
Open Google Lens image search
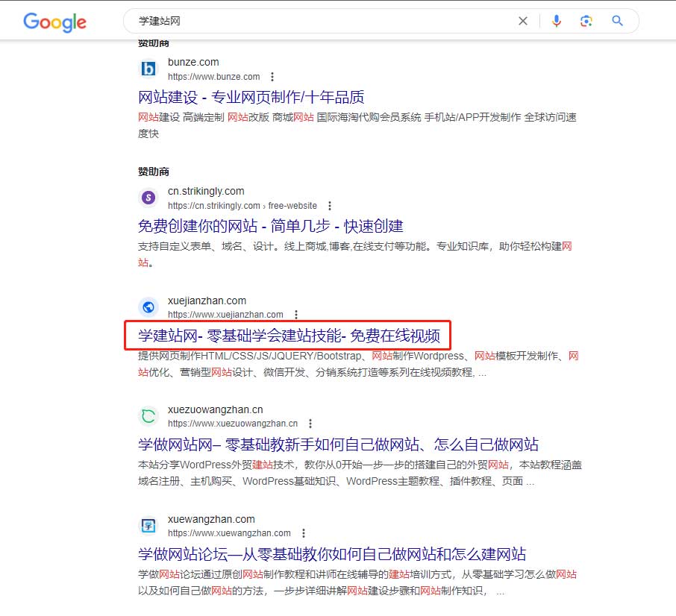586,21
